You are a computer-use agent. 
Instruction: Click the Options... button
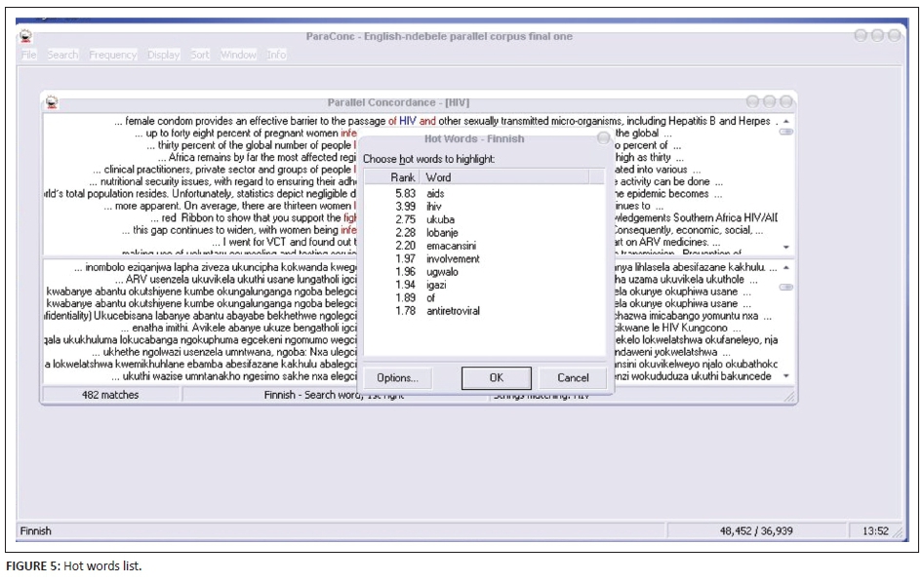397,377
